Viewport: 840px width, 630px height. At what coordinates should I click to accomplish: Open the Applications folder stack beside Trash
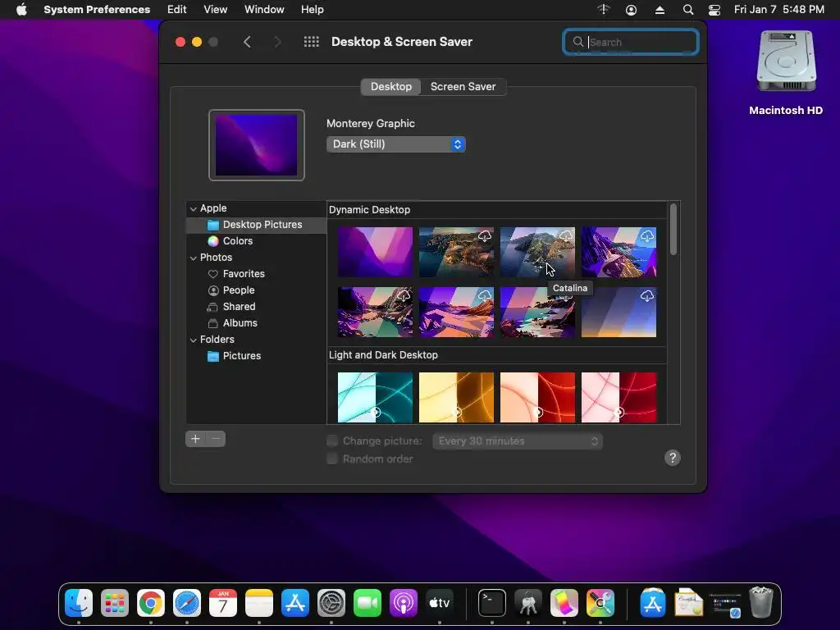(652, 603)
